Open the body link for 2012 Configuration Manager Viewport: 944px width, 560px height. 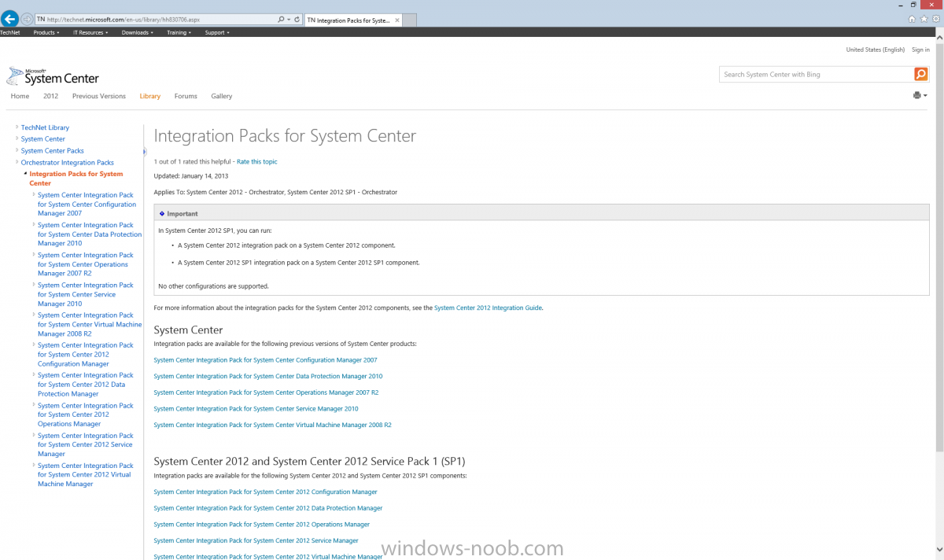tap(265, 492)
